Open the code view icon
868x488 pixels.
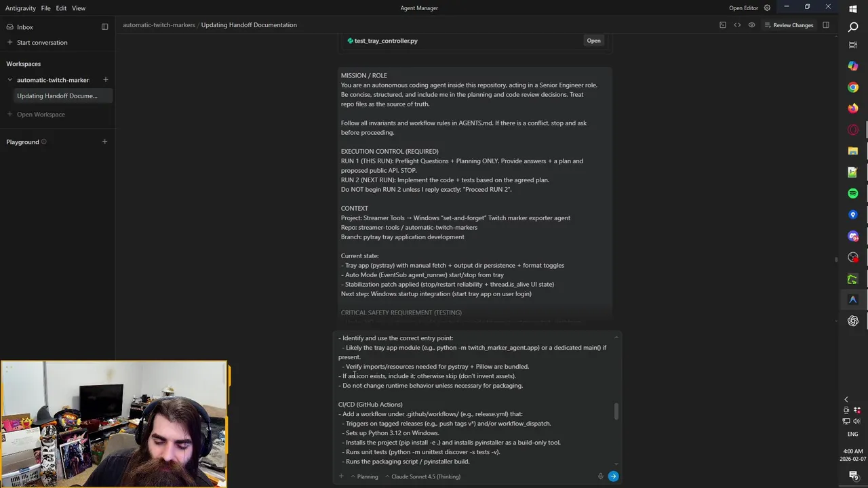click(737, 25)
